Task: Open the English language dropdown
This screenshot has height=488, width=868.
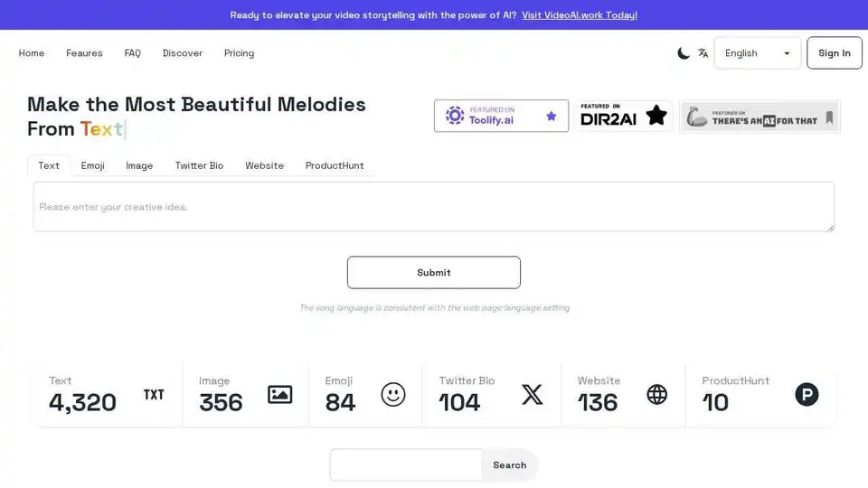Action: click(x=758, y=53)
